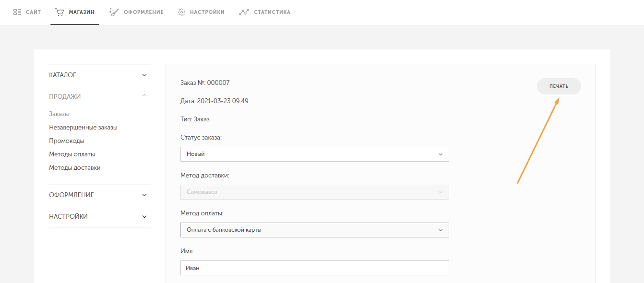Go to the Настройки top tab

pos(201,12)
